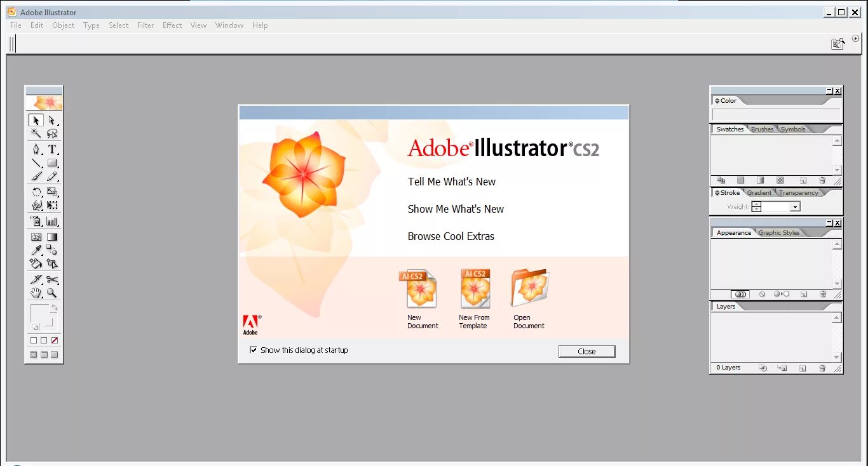Select the Line Segment tool
This screenshot has width=868, height=466.
click(36, 163)
